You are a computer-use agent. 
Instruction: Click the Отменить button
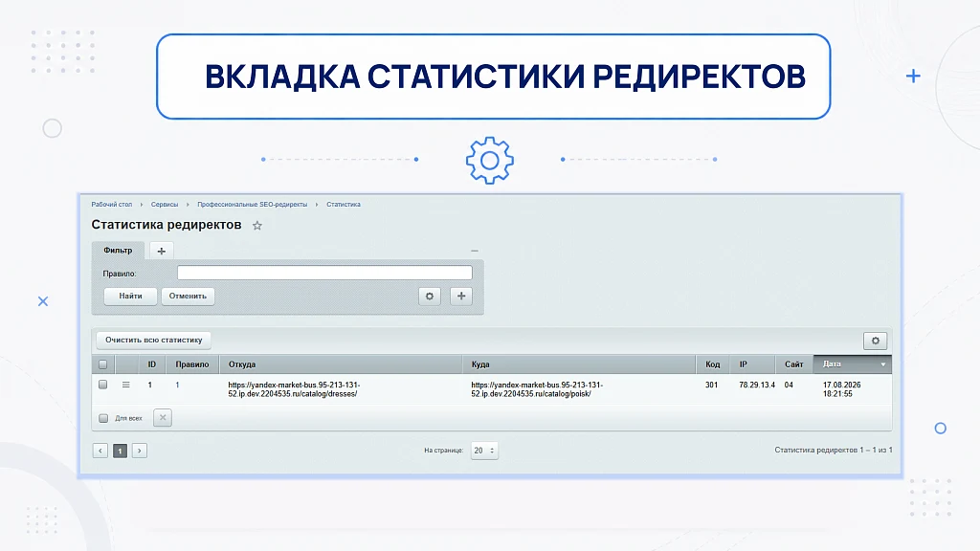tap(188, 297)
